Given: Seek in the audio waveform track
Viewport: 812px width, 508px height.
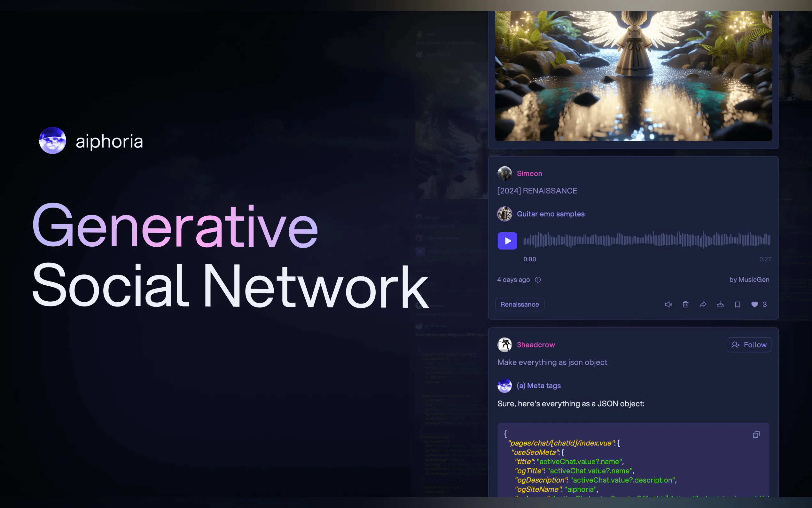Looking at the screenshot, I should pos(646,240).
